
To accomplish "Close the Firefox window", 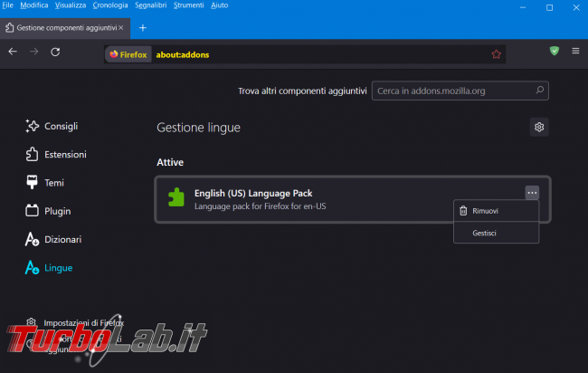I will click(x=576, y=7).
